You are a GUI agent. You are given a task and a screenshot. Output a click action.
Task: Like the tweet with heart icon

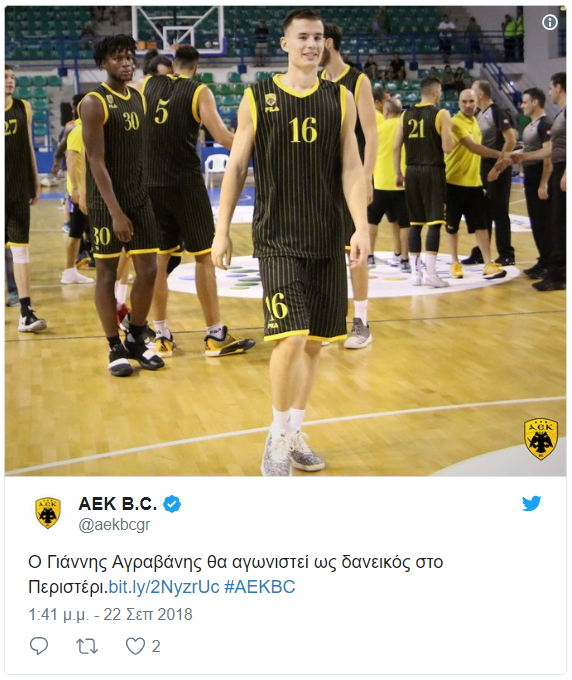[135, 646]
